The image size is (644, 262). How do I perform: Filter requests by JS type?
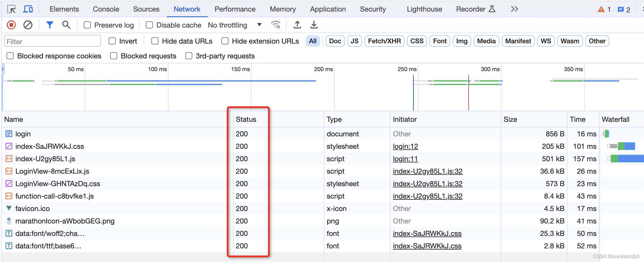pos(354,41)
